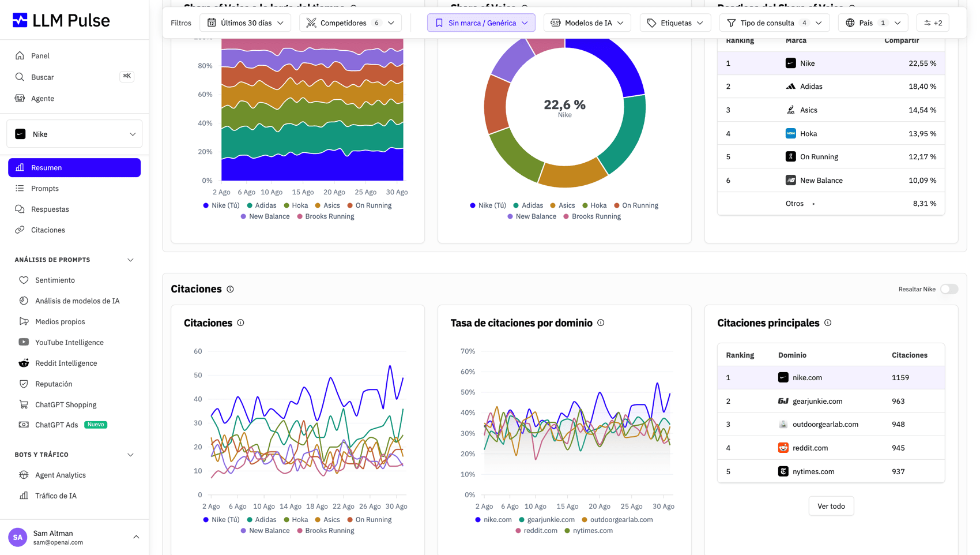Viewport: 980px width, 555px height.
Task: Click the Respuestas chat bubble icon
Action: [x=20, y=209]
